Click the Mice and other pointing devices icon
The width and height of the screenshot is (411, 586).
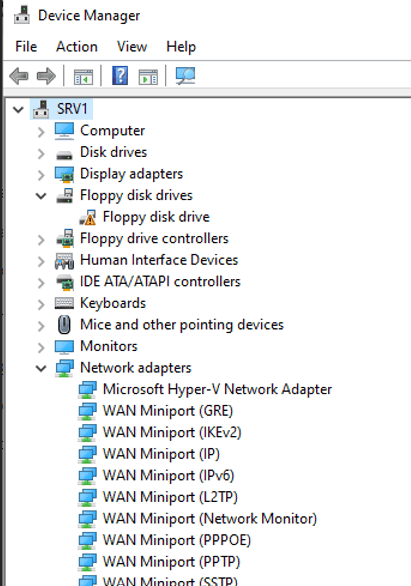coord(64,324)
